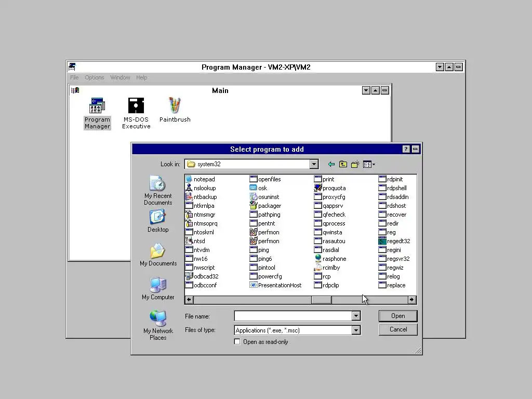Open My Computer in the places bar

click(x=158, y=289)
